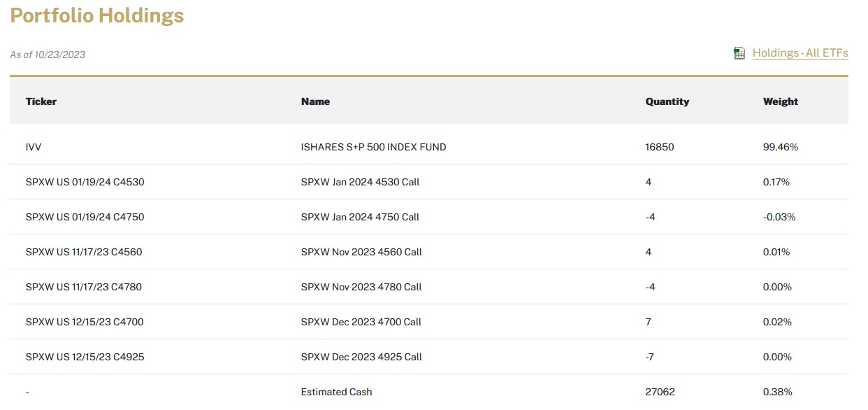The height and width of the screenshot is (410, 868).
Task: Select ticker SPXW US 11/17/23 C4780
Action: click(x=84, y=287)
